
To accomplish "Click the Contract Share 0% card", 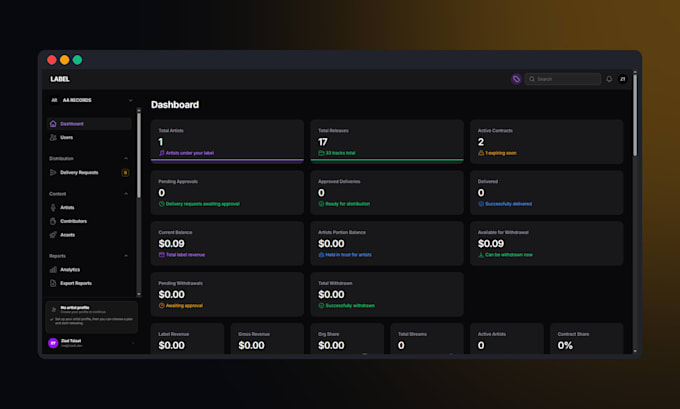I will point(586,339).
